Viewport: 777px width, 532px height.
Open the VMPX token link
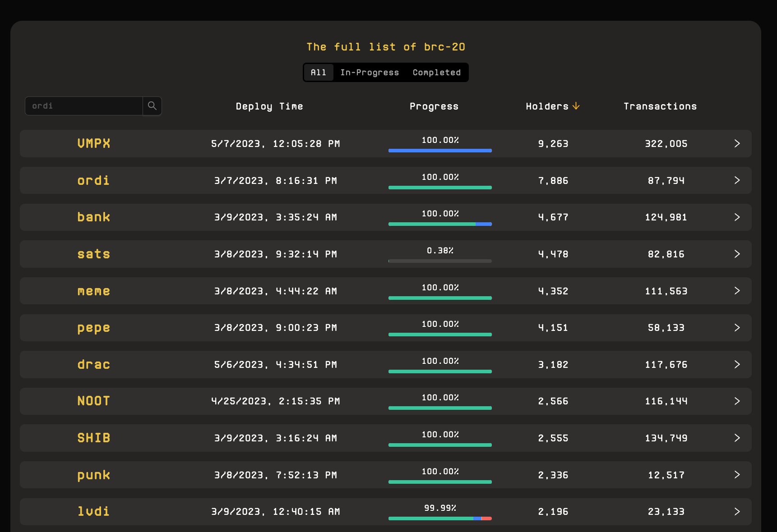pos(94,143)
